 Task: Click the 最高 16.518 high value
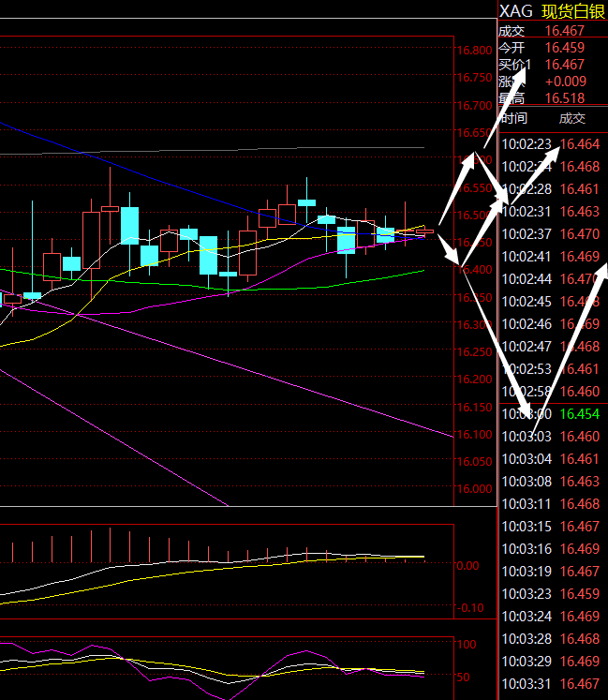pos(564,98)
